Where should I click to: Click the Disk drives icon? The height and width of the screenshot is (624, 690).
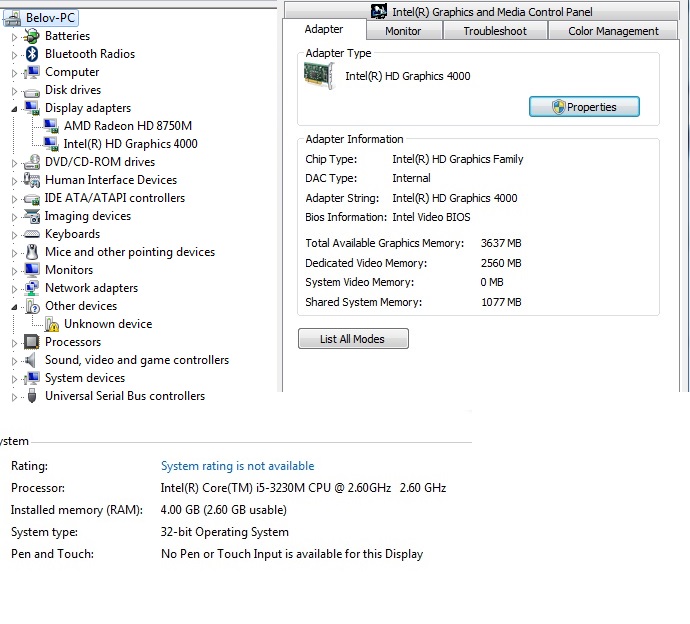point(32,91)
